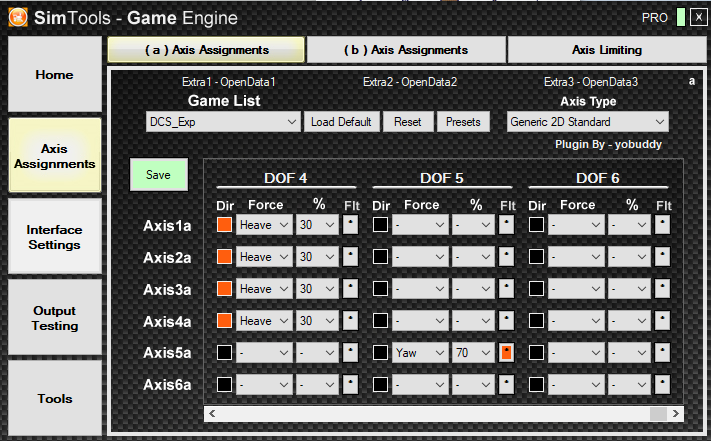This screenshot has height=441, width=711.
Task: Open Axis1a DOF 5 Force dropdown
Action: pyautogui.click(x=420, y=225)
